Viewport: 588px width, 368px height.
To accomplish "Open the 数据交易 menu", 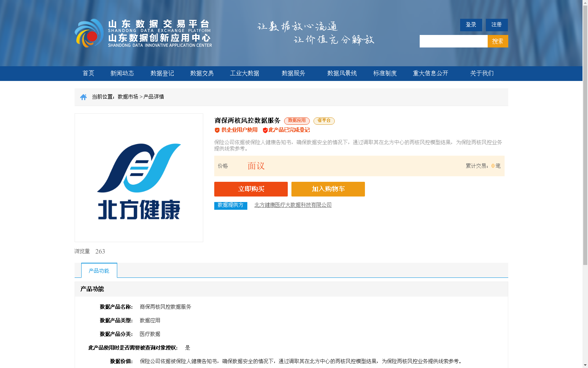I will (202, 73).
